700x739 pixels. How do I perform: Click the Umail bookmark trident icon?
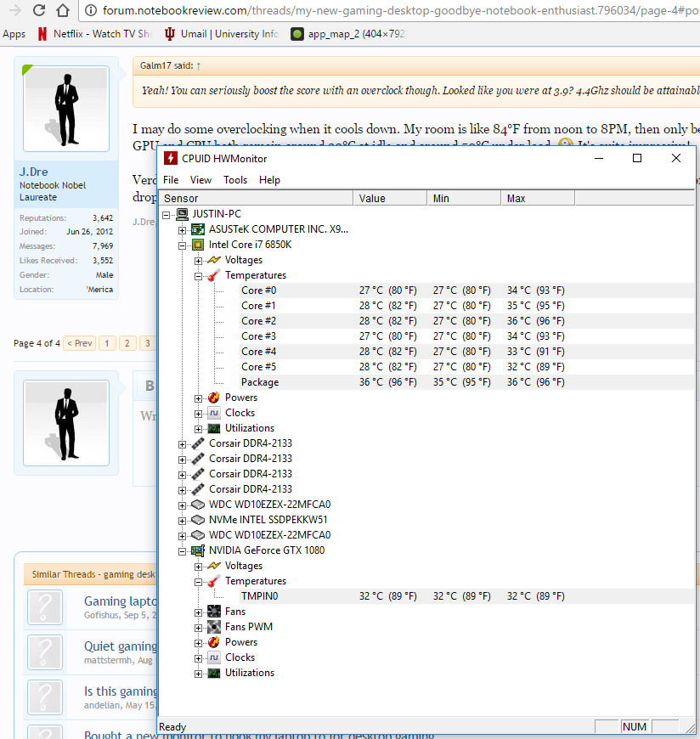170,34
